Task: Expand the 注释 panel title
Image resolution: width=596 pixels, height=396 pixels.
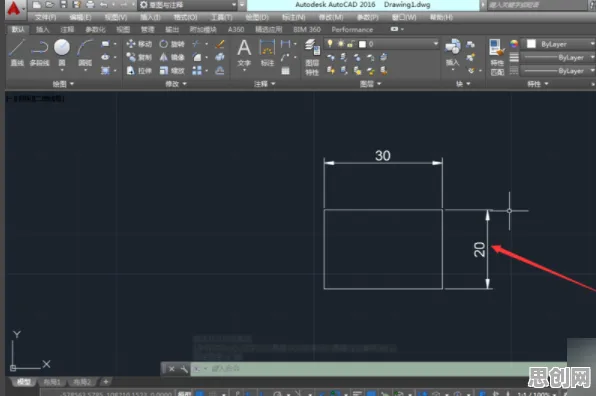Action: (x=265, y=84)
